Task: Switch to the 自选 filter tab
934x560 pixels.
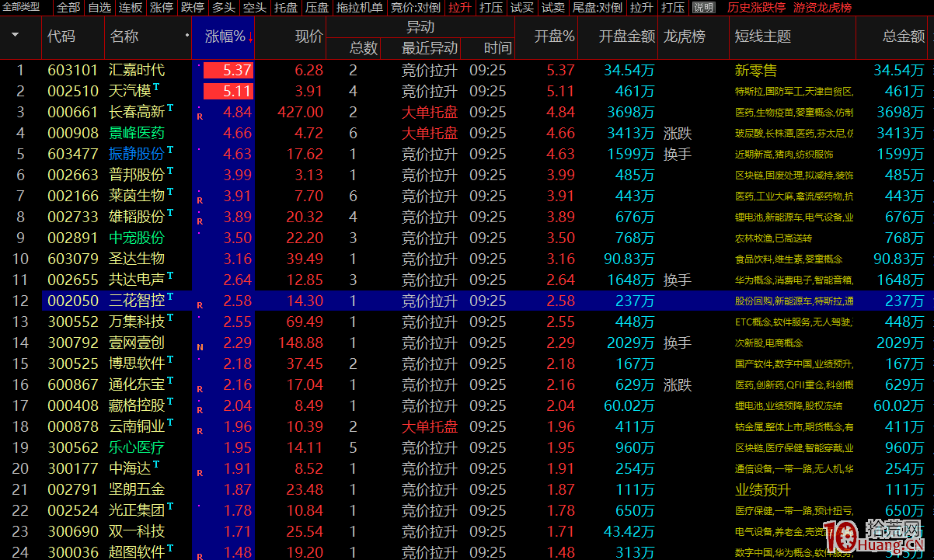Action: pyautogui.click(x=99, y=8)
